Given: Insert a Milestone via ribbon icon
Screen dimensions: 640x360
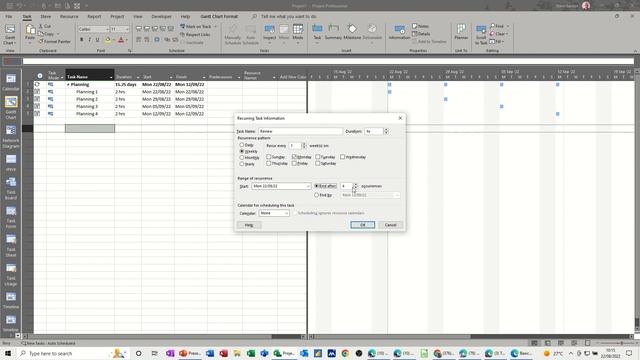Looking at the screenshot, I should 352,32.
